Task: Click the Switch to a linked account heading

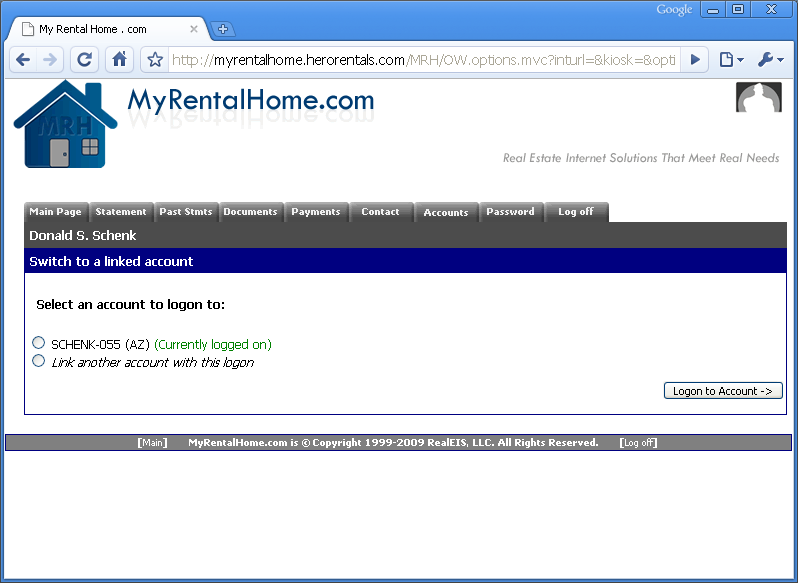Action: (x=111, y=261)
